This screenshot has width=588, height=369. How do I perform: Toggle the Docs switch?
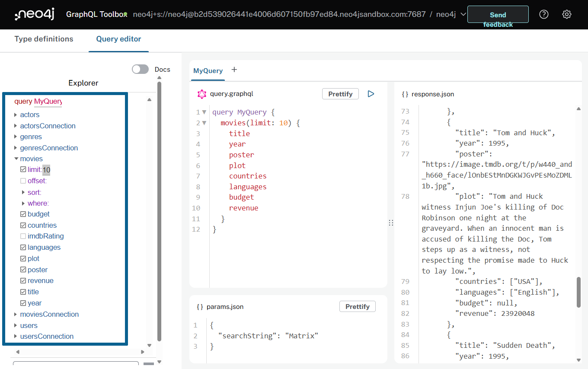pyautogui.click(x=140, y=69)
